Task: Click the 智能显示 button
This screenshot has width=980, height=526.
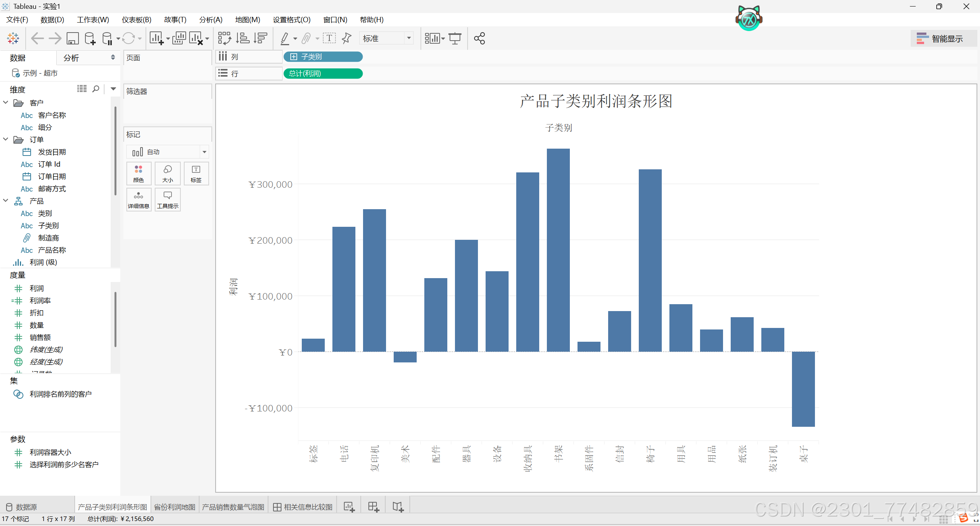Action: (940, 38)
